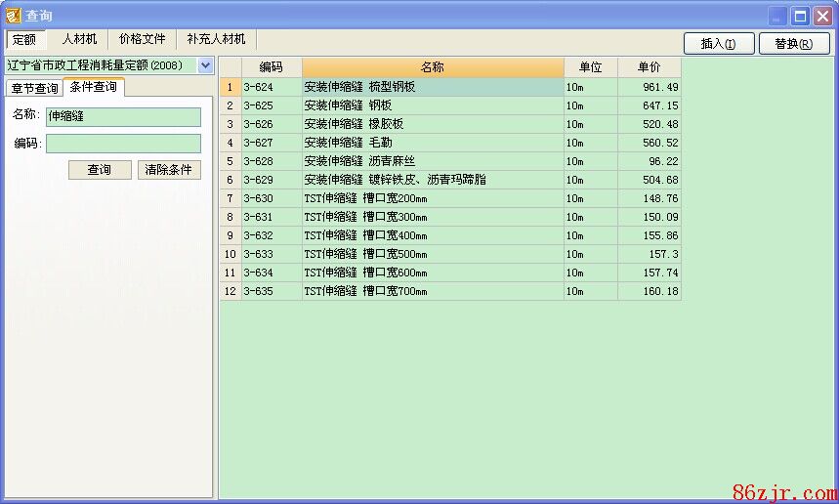Switch to the 定额 tab
839x504 pixels.
[x=24, y=40]
